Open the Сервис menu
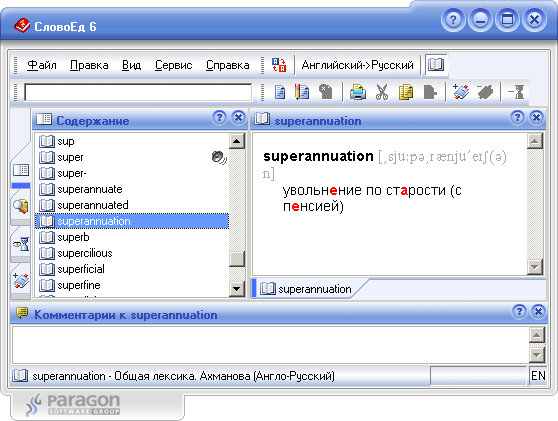The height and width of the screenshot is (421, 558). pyautogui.click(x=173, y=65)
